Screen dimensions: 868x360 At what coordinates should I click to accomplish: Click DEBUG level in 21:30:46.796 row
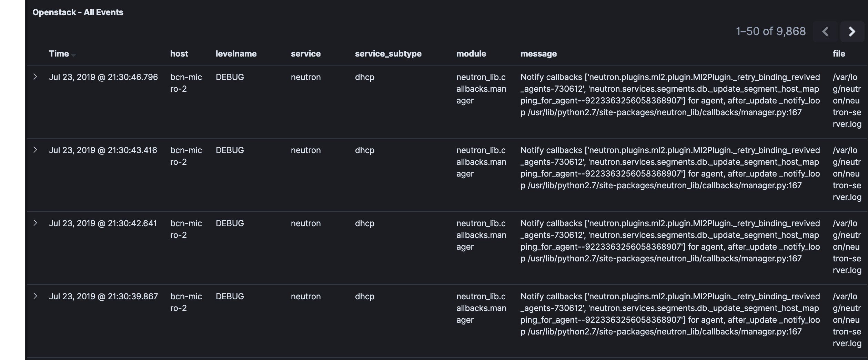coord(230,77)
